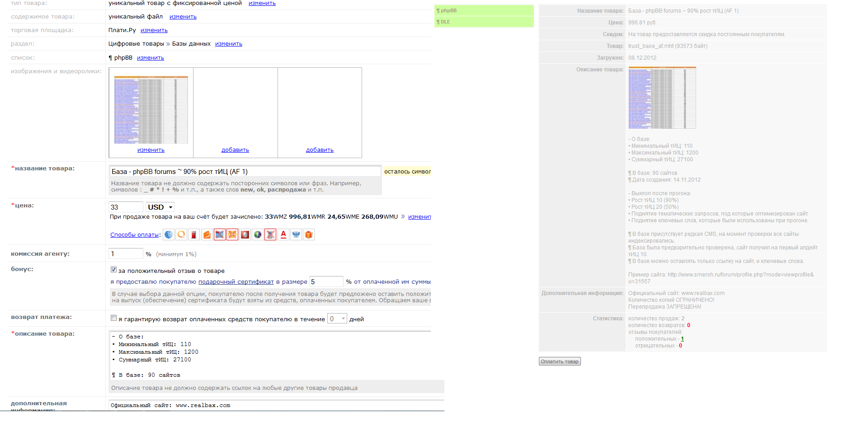Screen dimensions: 868x431
Task: Click the positive reviews count '1'
Action: point(682,339)
